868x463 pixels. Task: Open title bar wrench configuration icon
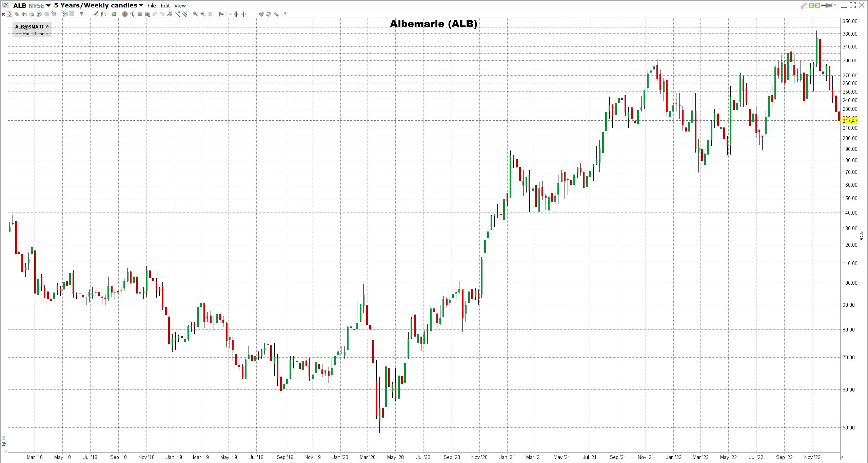(804, 5)
